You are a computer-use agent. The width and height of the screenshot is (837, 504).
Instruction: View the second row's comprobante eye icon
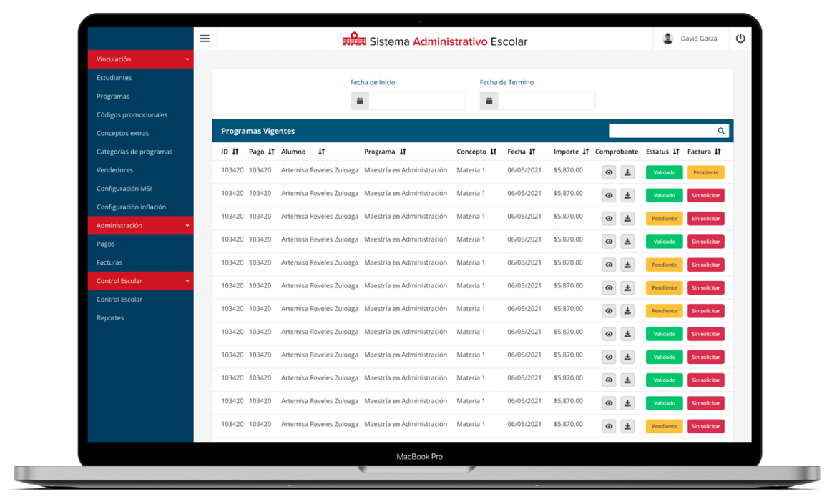coord(609,195)
